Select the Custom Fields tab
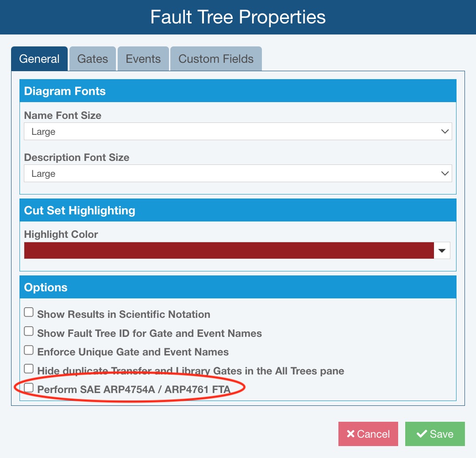This screenshot has height=458, width=476. (x=216, y=59)
